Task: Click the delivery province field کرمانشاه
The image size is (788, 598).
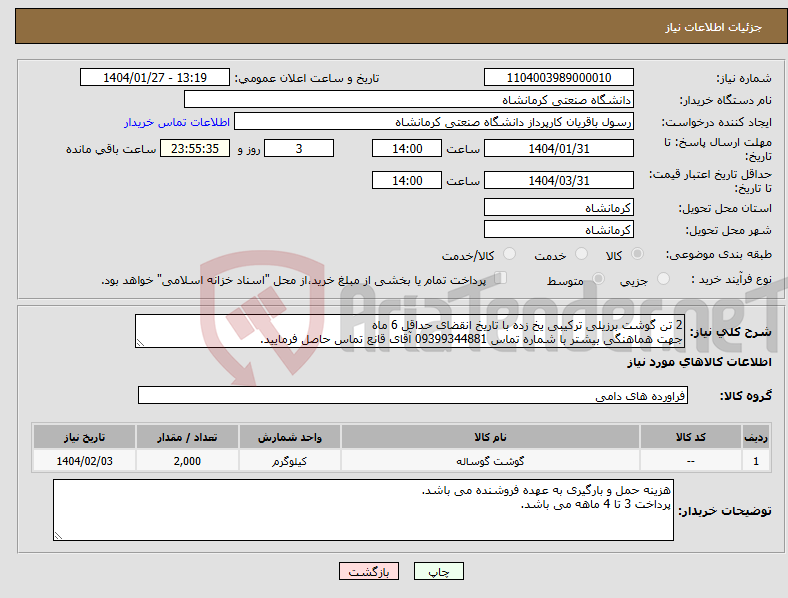Action: click(558, 207)
